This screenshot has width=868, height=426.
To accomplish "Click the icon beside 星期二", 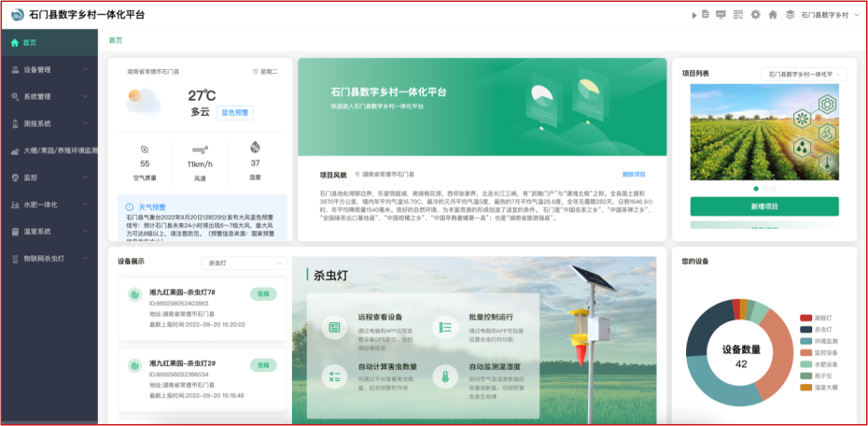I will click(x=255, y=71).
